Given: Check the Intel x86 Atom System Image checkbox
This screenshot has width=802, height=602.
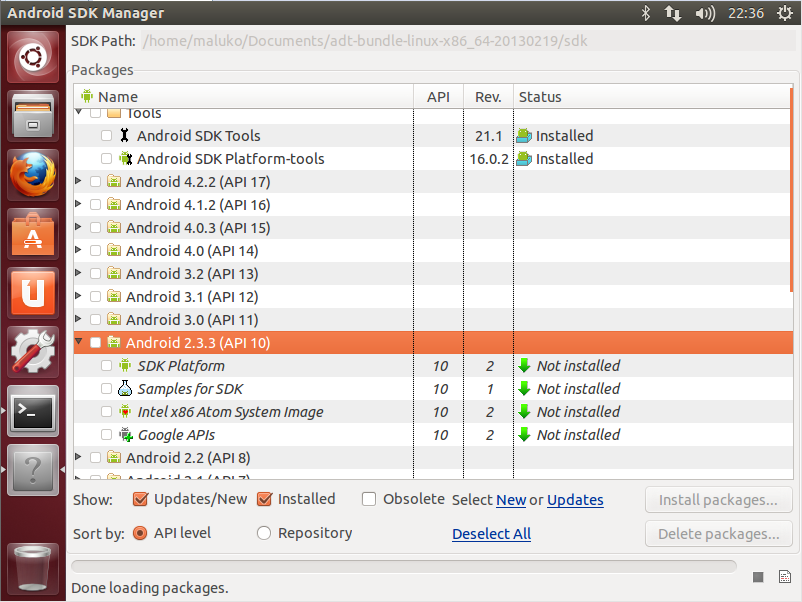Looking at the screenshot, I should click(106, 412).
